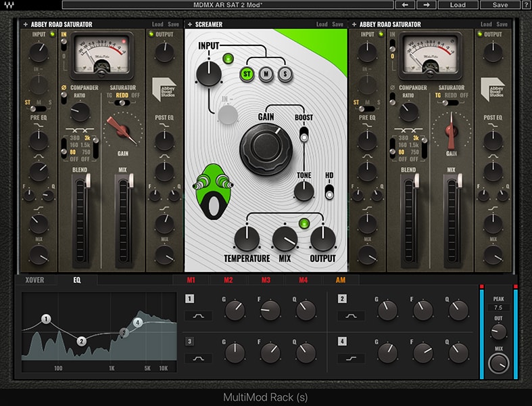Select EQ band 3 node on graph
This screenshot has height=406, width=532.
pos(124,333)
